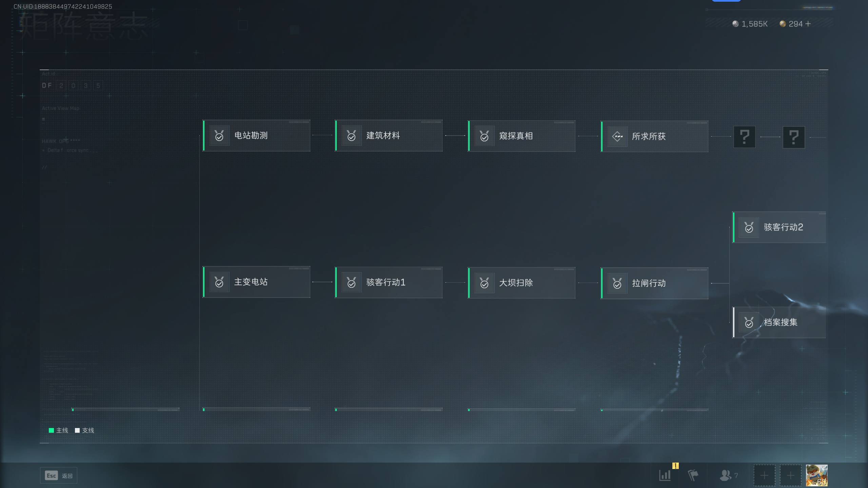Viewport: 868px width, 488px height.
Task: Click the Esc 返回 back button
Action: point(59,475)
